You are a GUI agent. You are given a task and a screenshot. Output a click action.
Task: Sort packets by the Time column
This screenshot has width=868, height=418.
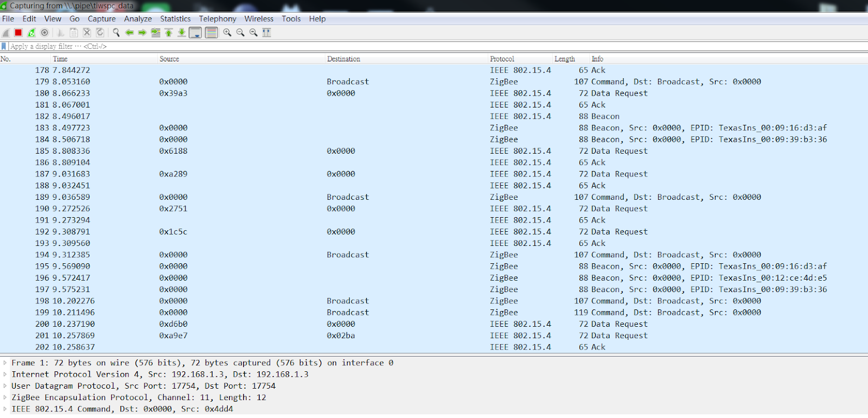104,59
